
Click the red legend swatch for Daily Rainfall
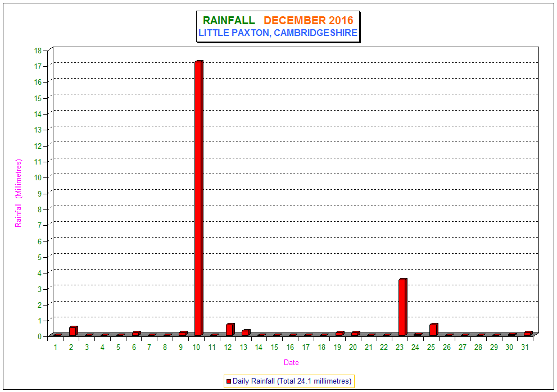[229, 381]
